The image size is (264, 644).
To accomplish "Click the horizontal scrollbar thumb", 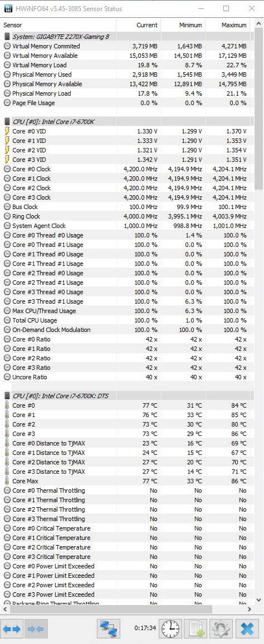I will [x=110, y=608].
